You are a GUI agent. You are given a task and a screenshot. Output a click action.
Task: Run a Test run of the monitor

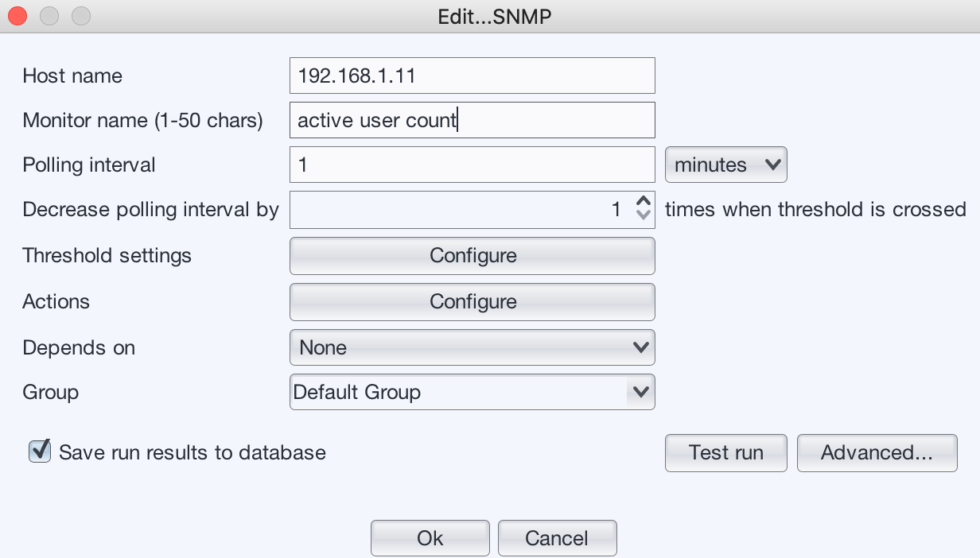coord(725,452)
